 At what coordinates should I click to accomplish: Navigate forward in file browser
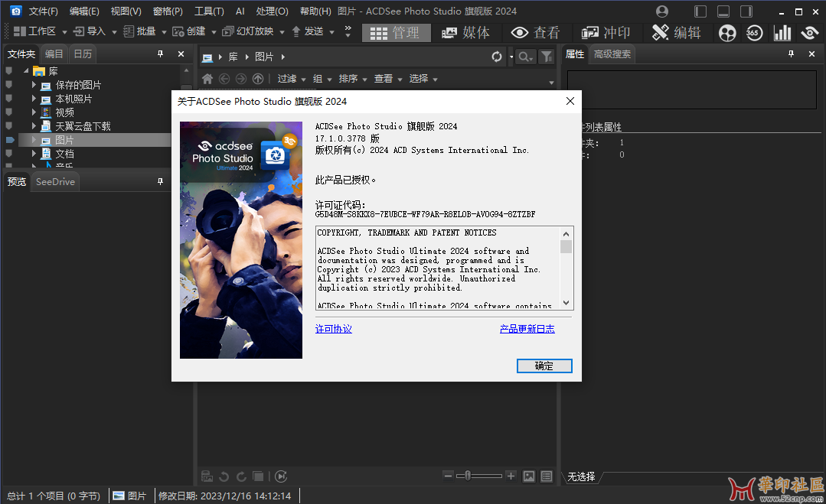pos(240,79)
